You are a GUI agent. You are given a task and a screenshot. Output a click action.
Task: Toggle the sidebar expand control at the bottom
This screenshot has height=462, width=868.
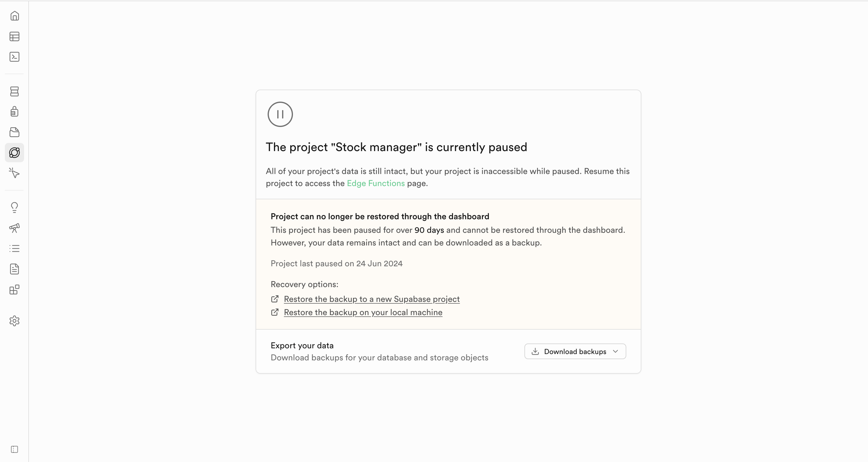tap(14, 449)
